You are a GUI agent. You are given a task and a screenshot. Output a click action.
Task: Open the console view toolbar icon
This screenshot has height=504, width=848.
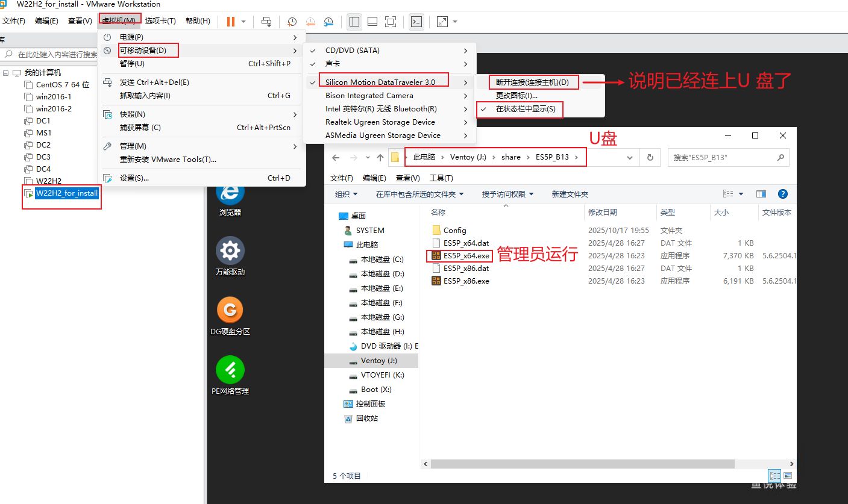coord(416,22)
